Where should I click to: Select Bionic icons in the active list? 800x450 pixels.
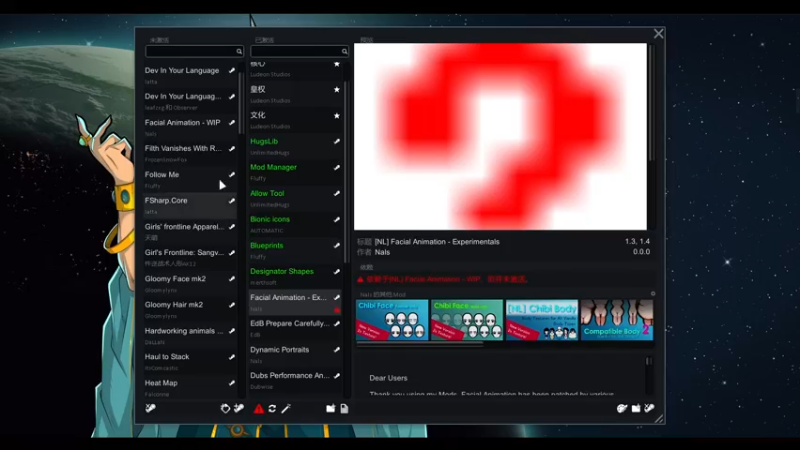(x=295, y=224)
